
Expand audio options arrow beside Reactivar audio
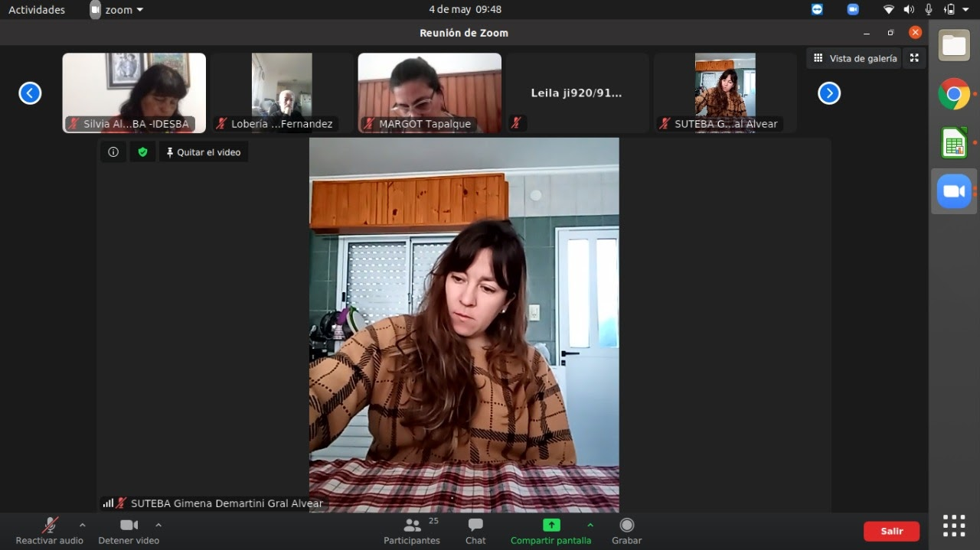(83, 525)
